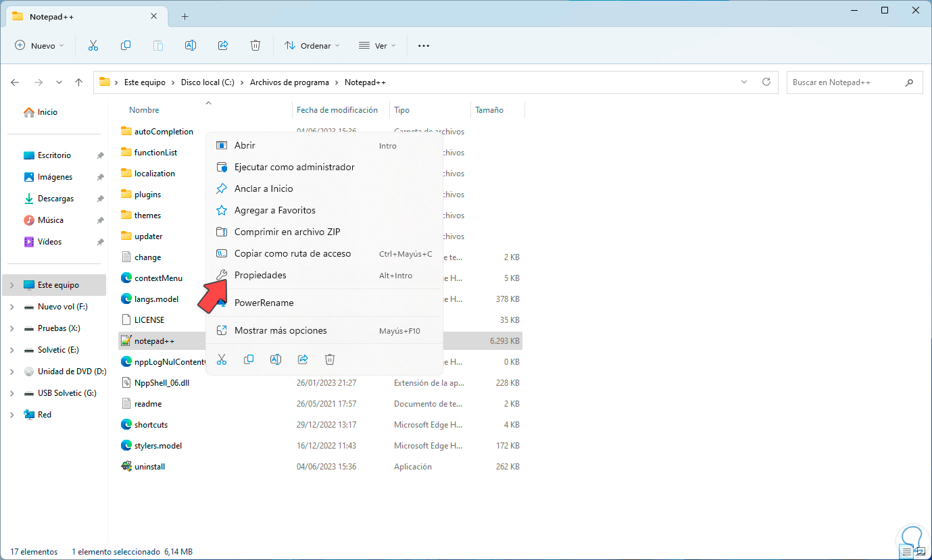Expand Pruebas (X:) in the sidebar
932x560 pixels.
[12, 328]
